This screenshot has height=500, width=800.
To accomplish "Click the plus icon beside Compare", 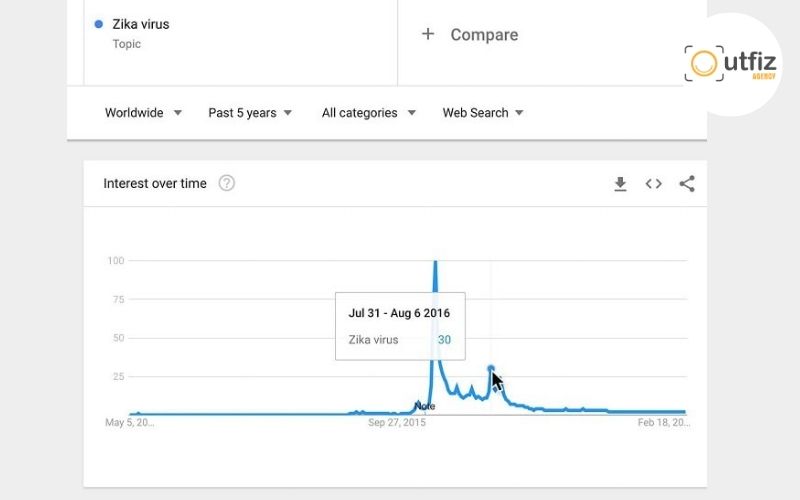I will (428, 34).
